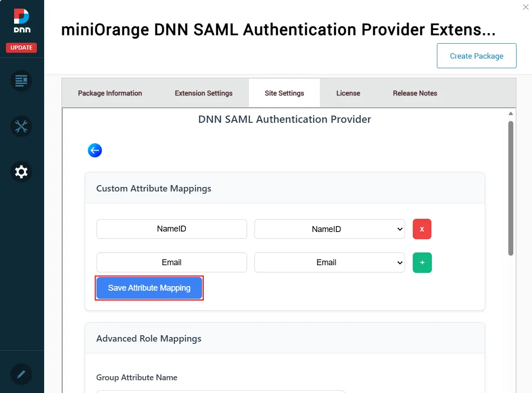Click the scrollbar up arrow

click(511, 114)
